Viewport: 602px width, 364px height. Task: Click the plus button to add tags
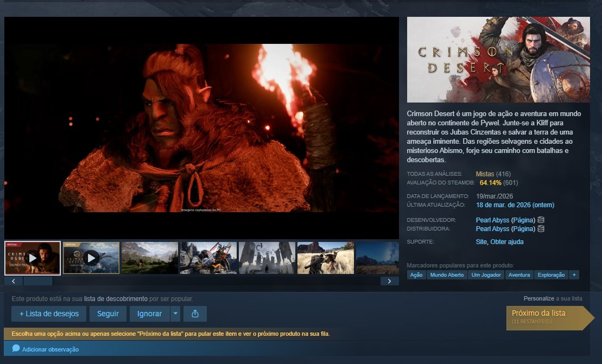click(574, 275)
